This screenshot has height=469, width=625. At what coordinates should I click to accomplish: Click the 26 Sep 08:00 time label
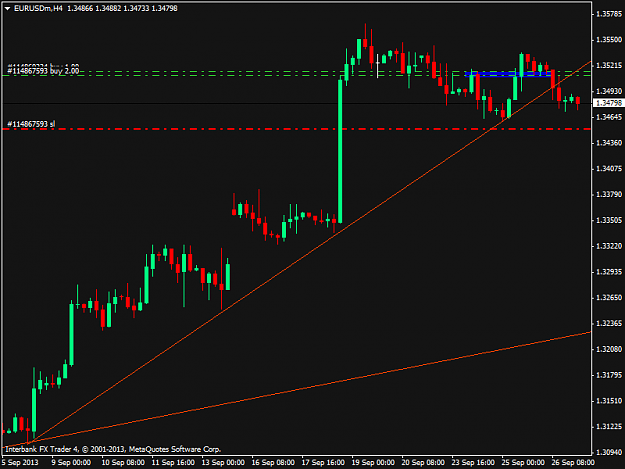(x=573, y=463)
